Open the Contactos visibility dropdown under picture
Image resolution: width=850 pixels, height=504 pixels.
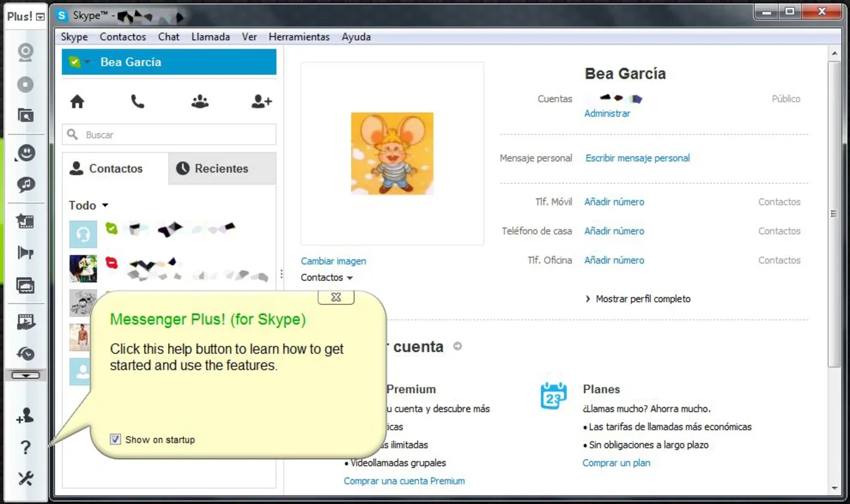(x=327, y=277)
